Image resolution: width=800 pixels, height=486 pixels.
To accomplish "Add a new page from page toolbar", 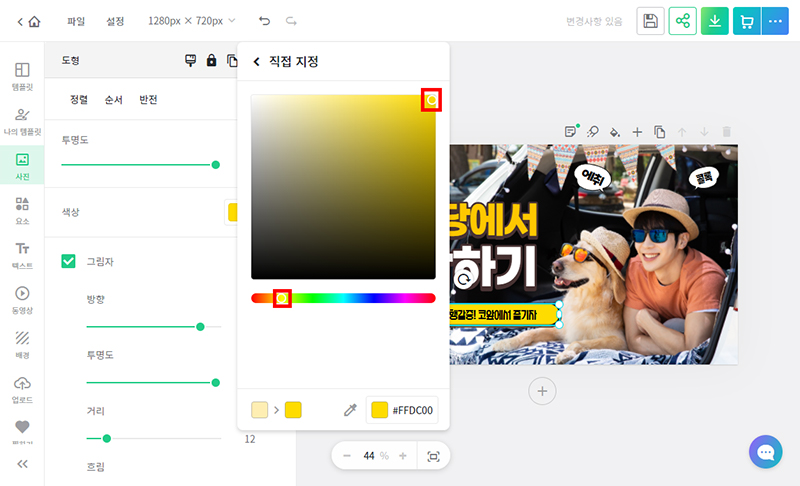I will click(x=637, y=132).
